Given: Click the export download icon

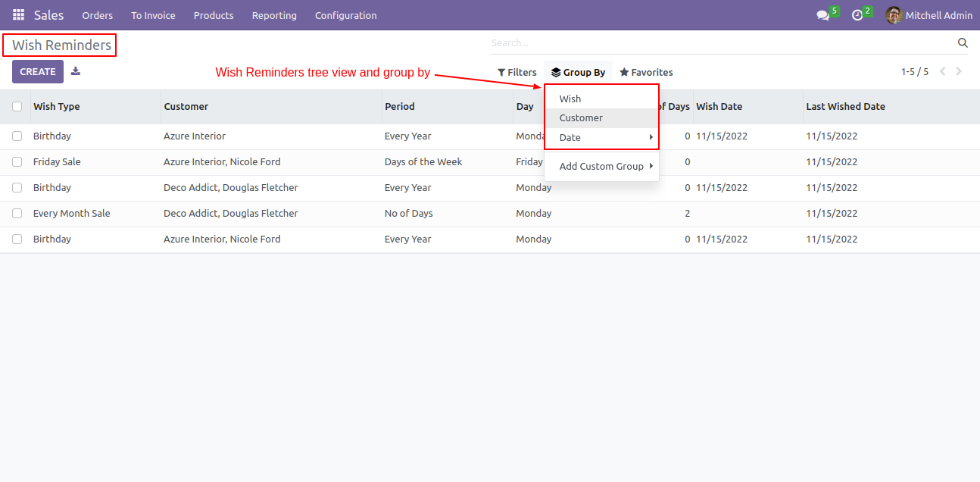Looking at the screenshot, I should pos(76,71).
